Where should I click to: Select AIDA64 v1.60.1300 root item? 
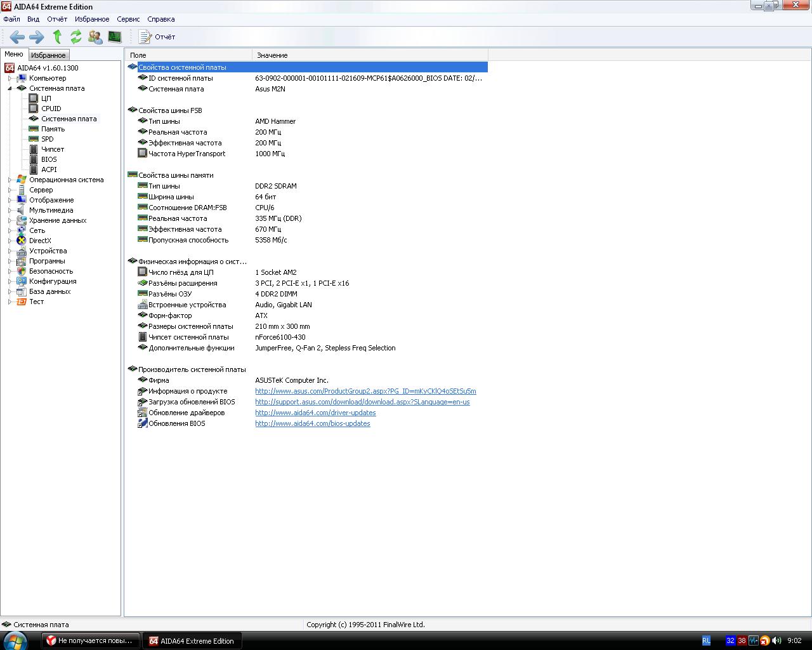click(x=48, y=68)
